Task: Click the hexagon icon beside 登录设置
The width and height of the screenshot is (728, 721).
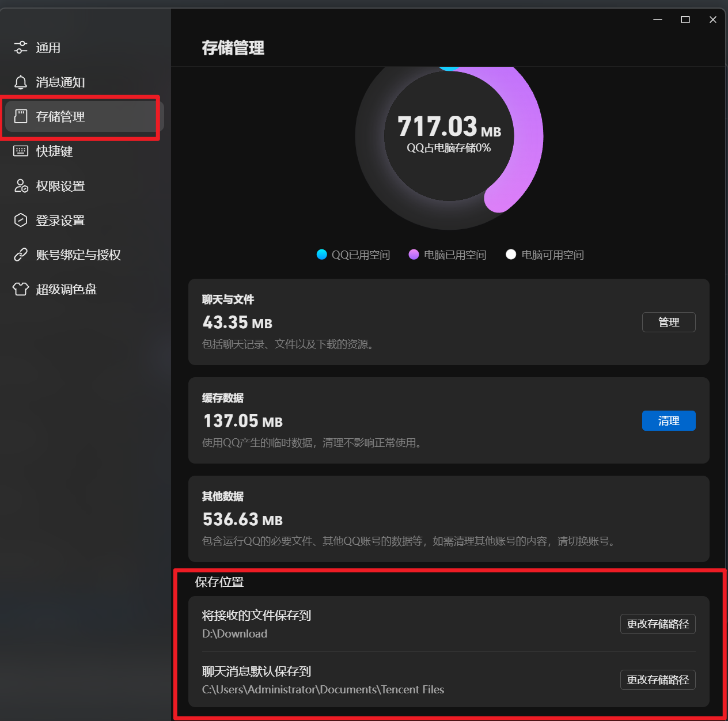Action: point(21,220)
